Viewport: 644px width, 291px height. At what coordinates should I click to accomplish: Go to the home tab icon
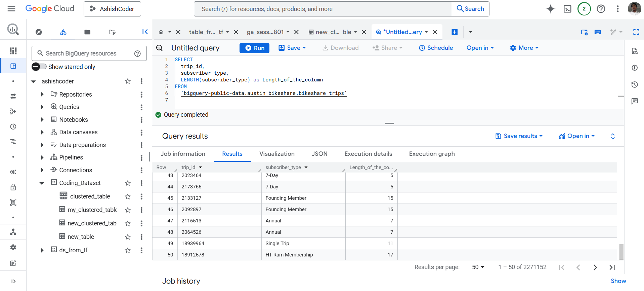(161, 32)
